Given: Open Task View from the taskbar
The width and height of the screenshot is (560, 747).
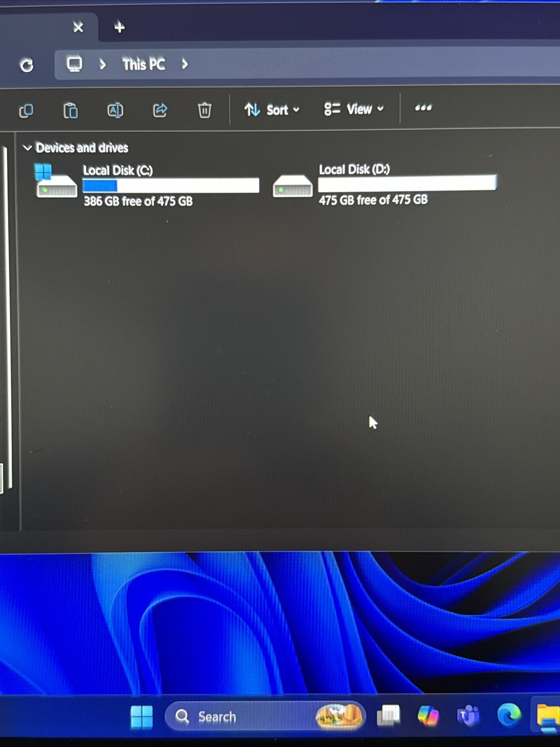Looking at the screenshot, I should [x=388, y=715].
